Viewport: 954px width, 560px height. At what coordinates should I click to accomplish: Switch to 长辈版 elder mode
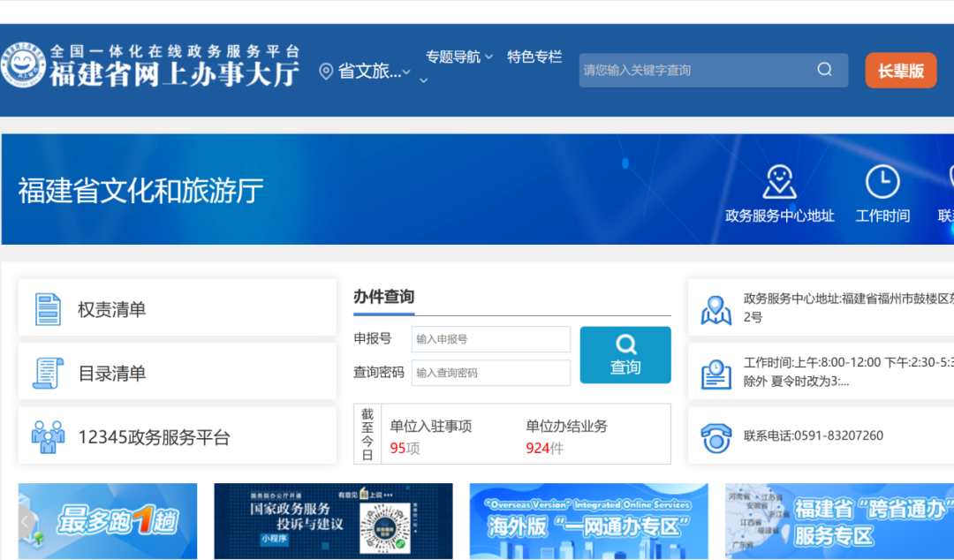pyautogui.click(x=900, y=71)
